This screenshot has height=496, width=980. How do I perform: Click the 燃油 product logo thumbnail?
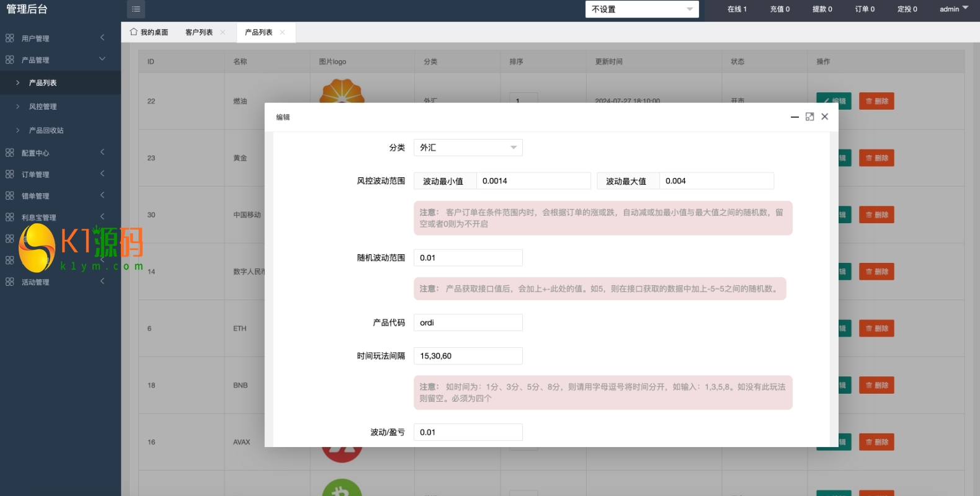[342, 91]
